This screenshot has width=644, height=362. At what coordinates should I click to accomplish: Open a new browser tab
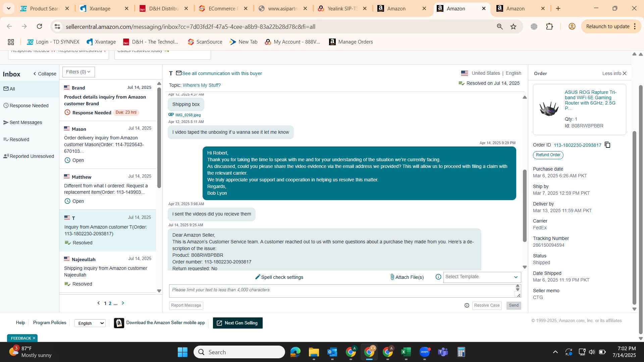pyautogui.click(x=558, y=9)
